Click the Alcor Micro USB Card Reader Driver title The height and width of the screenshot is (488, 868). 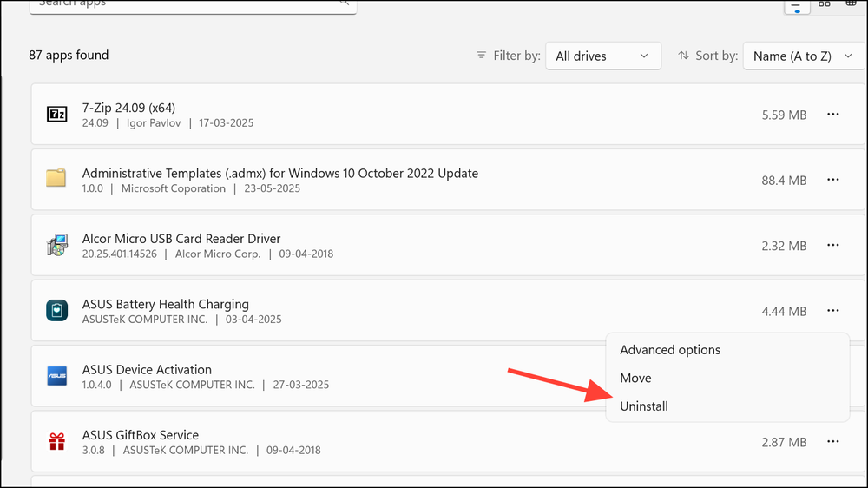(181, 239)
